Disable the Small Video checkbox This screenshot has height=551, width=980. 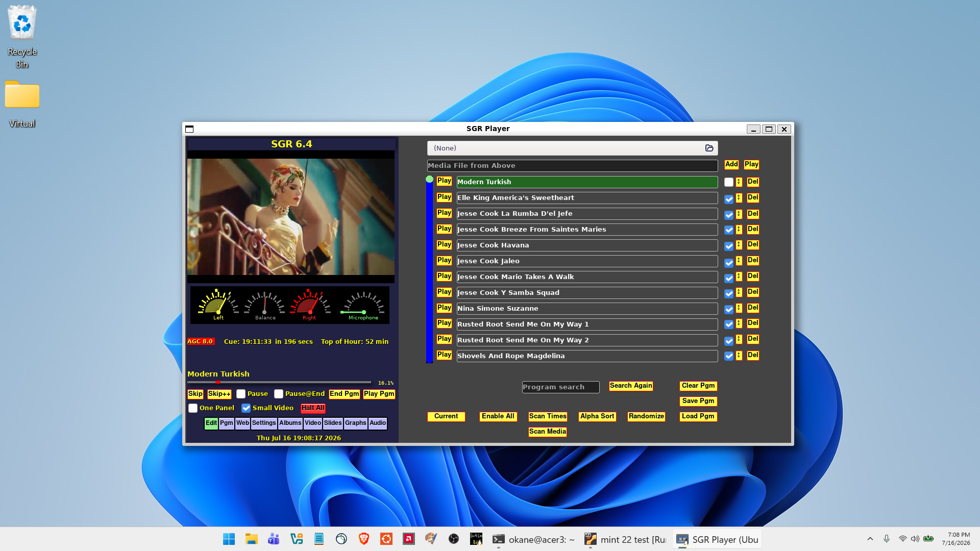point(246,408)
